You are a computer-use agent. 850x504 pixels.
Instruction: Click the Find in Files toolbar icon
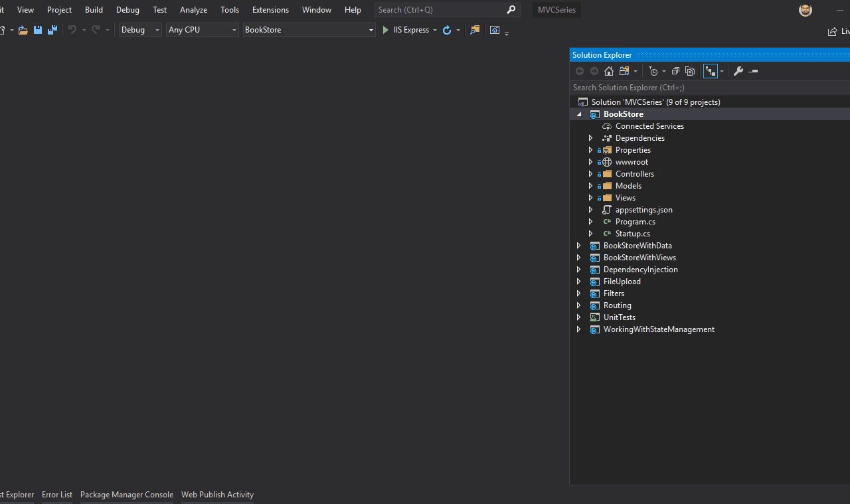point(474,30)
